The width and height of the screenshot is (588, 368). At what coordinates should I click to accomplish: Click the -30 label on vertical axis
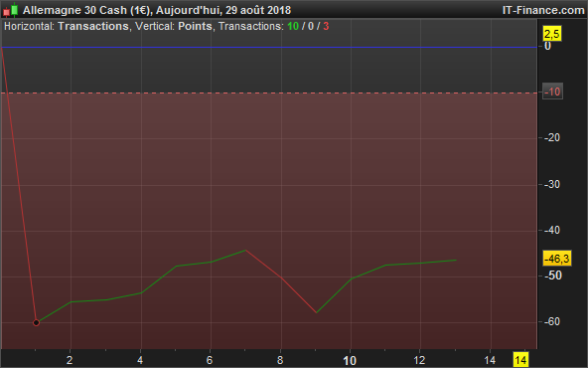(x=552, y=184)
